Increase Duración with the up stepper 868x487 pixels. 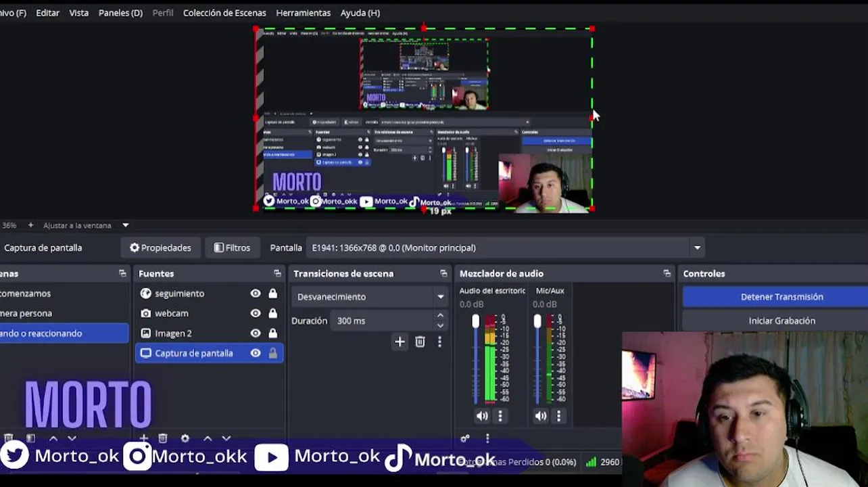point(440,316)
